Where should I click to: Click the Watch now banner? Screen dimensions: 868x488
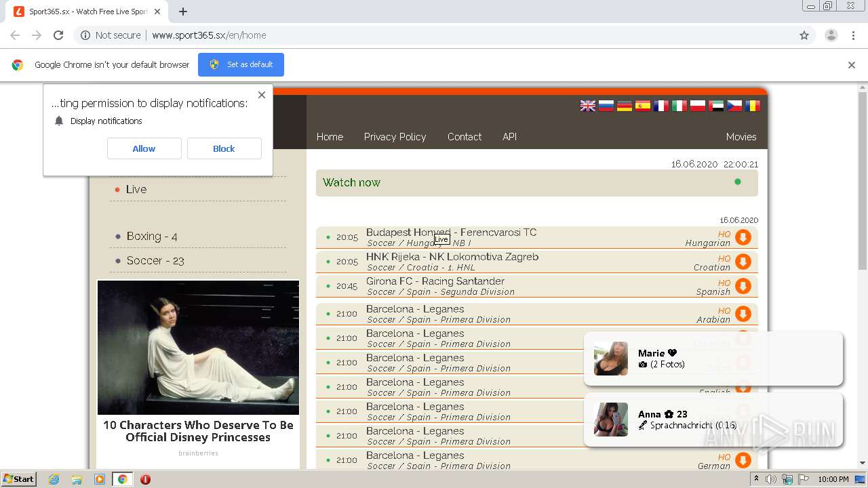[x=537, y=182]
